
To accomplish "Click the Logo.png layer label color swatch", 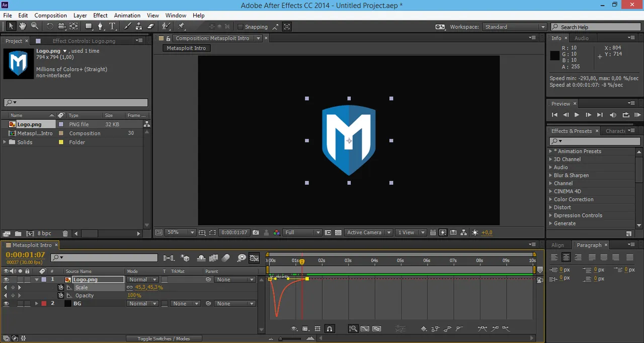I will 44,279.
